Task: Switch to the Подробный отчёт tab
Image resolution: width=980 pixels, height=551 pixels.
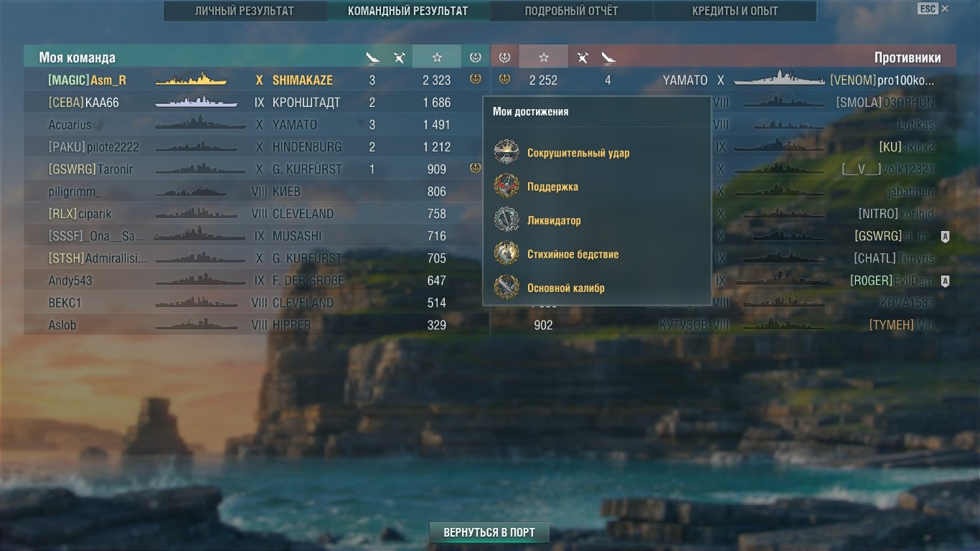Action: pyautogui.click(x=571, y=11)
